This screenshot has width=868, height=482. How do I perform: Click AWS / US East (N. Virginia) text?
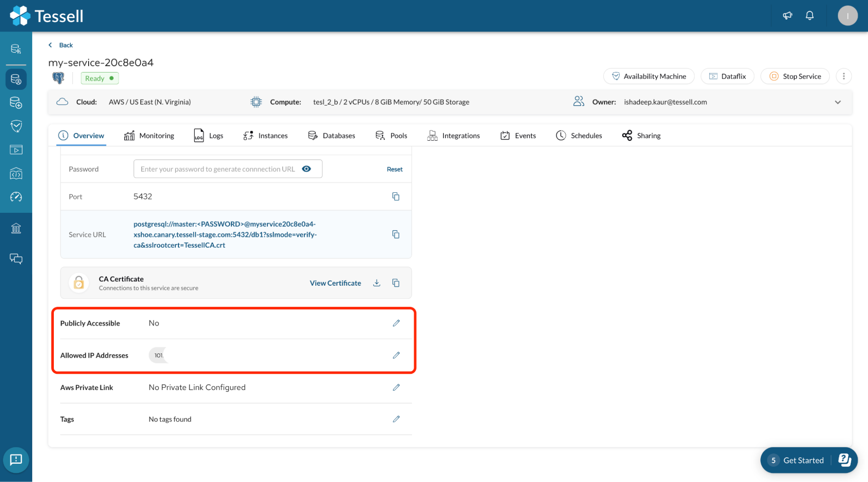(150, 102)
